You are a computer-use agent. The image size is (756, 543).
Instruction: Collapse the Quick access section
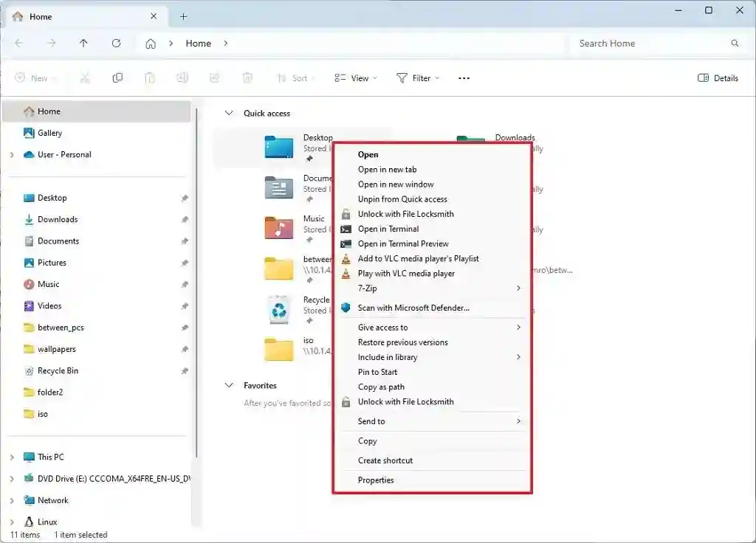click(229, 113)
